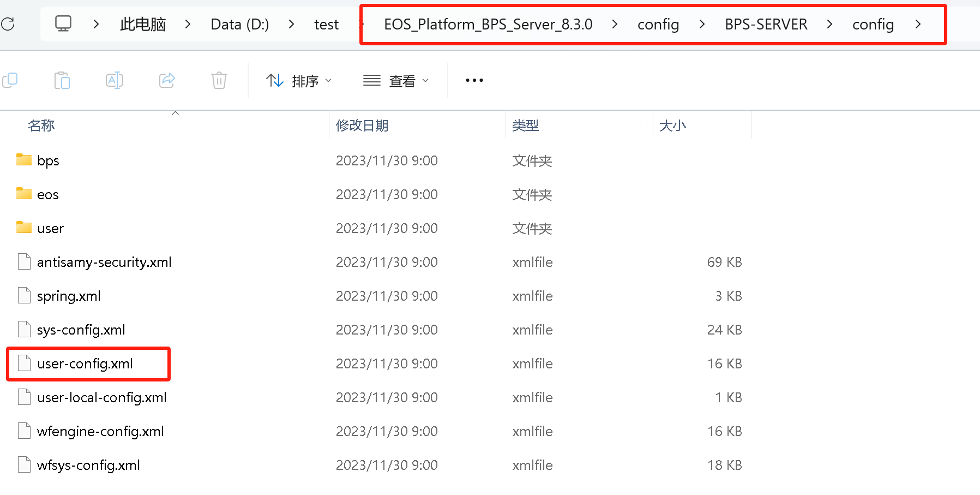Select the bps folder

[x=48, y=160]
